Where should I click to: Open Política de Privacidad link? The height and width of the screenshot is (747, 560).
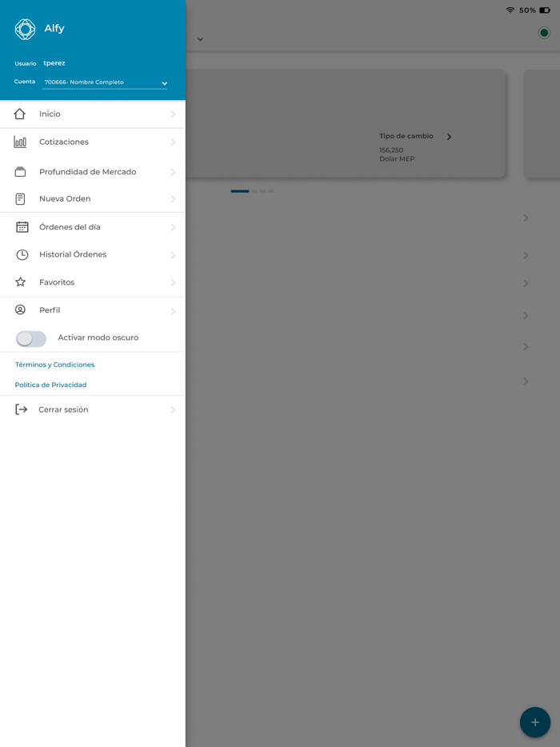(x=50, y=385)
